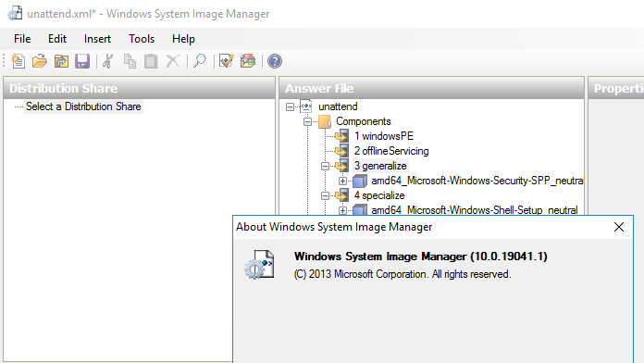Click the Create Configuration Set toolbar icon
Image resolution: width=644 pixels, height=363 pixels.
(x=248, y=61)
